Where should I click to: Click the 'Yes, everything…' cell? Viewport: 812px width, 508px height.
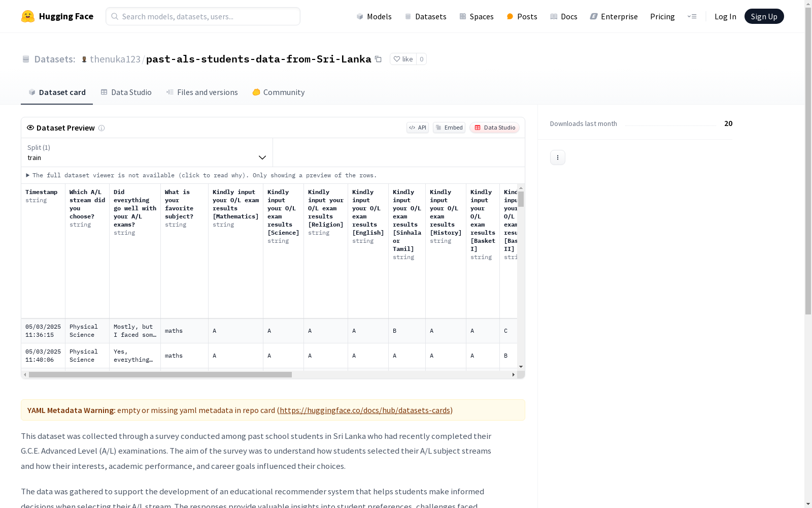[135, 356]
